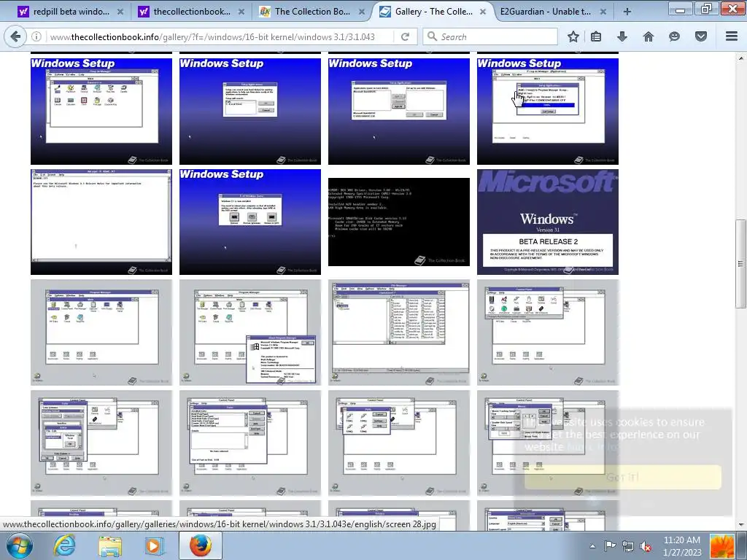The image size is (747, 560).
Task: Open the Windows Start orb
Action: 20,545
